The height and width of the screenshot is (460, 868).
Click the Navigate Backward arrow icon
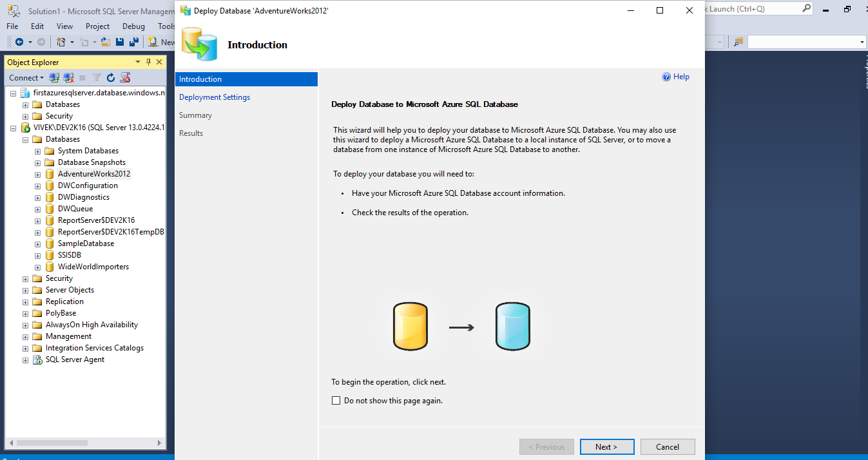click(19, 42)
